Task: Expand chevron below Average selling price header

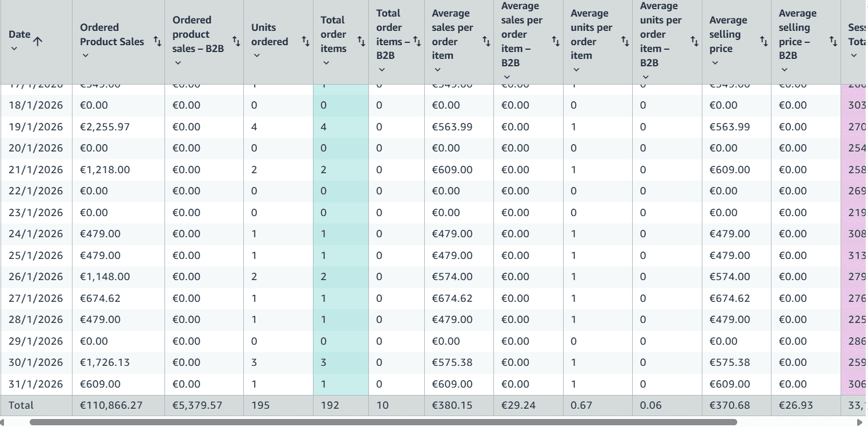Action: click(x=715, y=62)
